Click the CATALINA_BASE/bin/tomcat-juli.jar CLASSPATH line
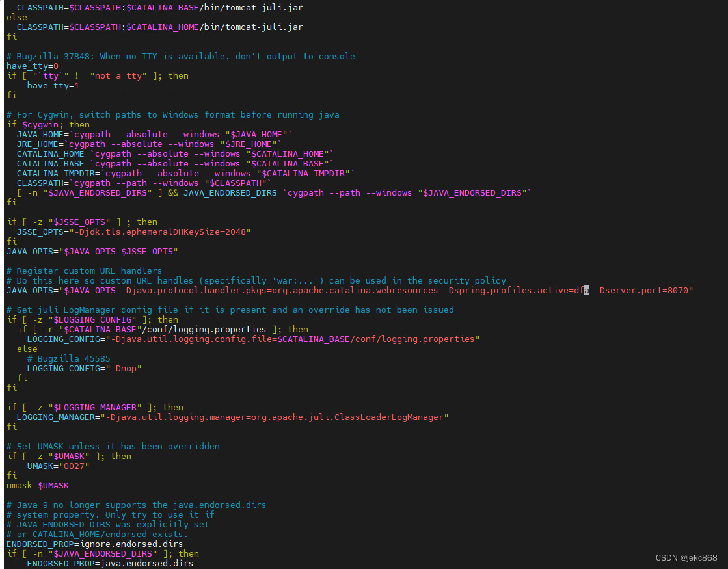728x569 pixels. [x=159, y=8]
